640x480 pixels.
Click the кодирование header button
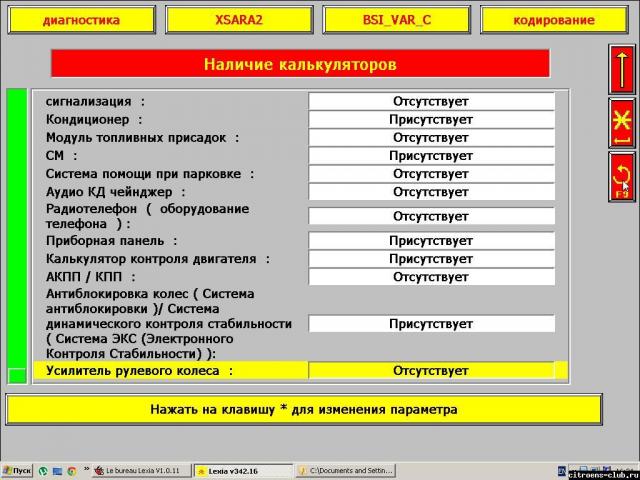(554, 20)
